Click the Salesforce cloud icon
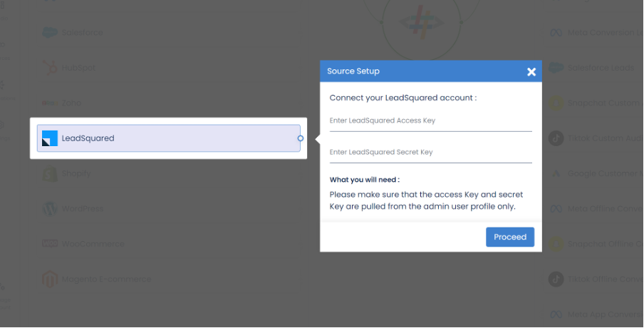The height and width of the screenshot is (328, 644). pyautogui.click(x=50, y=33)
